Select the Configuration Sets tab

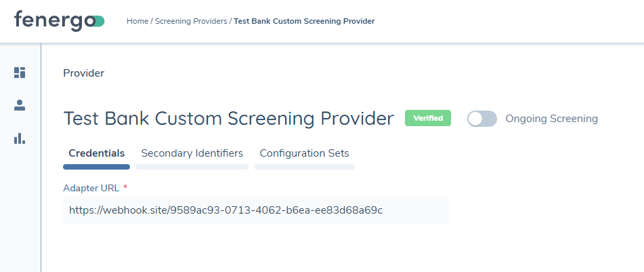(304, 153)
